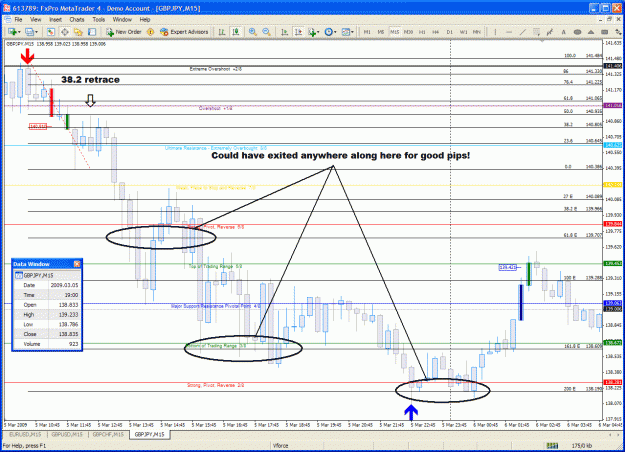
Task: Click the Vforce status bar entry
Action: tap(281, 446)
